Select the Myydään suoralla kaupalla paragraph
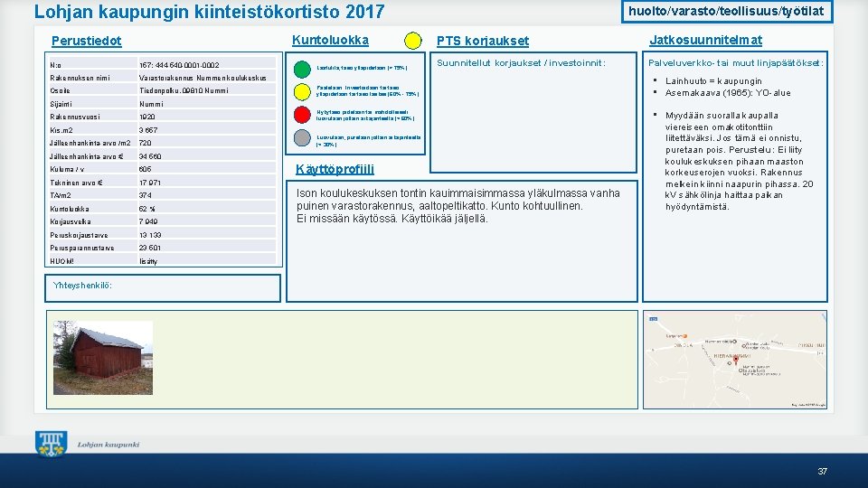The height and width of the screenshot is (488, 868). 739,161
